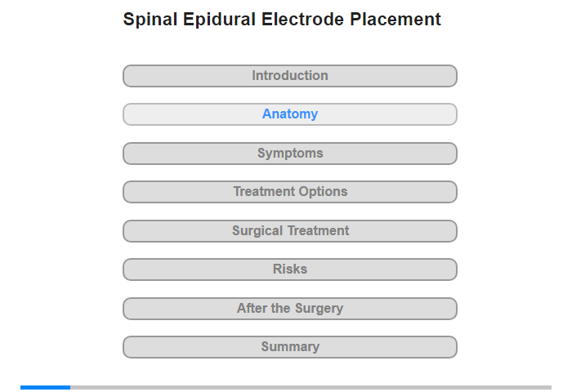
Task: Open the Summary section
Action: [x=289, y=347]
